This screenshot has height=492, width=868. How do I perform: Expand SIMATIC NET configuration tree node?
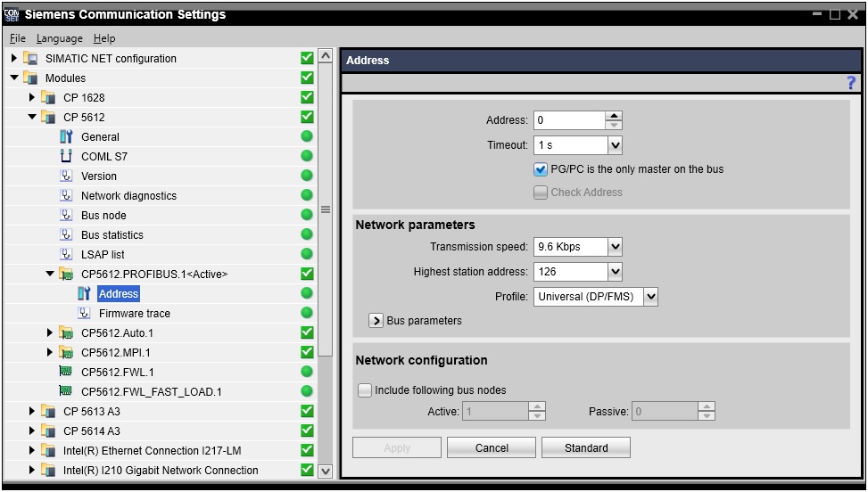coord(14,58)
